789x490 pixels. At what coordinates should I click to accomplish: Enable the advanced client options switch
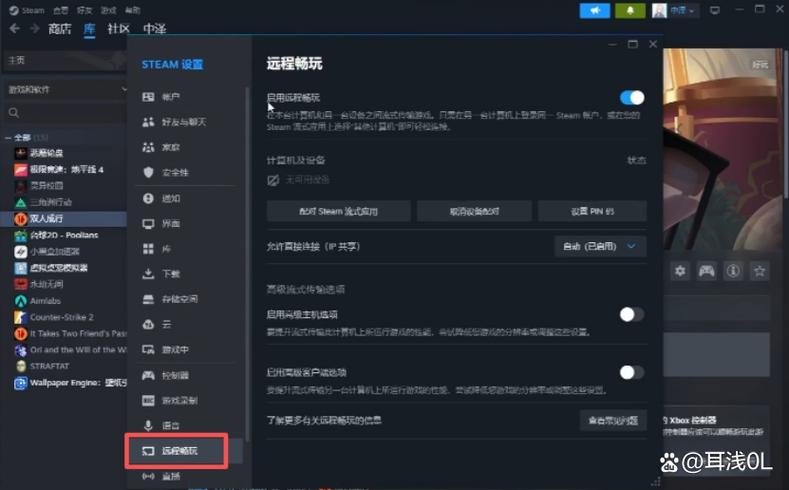click(x=632, y=372)
